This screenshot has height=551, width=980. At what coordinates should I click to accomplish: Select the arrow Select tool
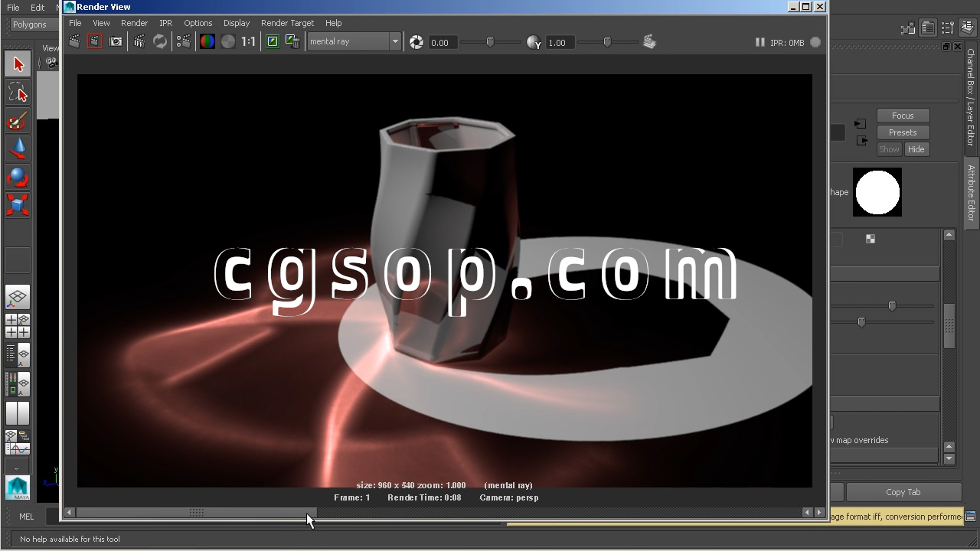[x=18, y=64]
